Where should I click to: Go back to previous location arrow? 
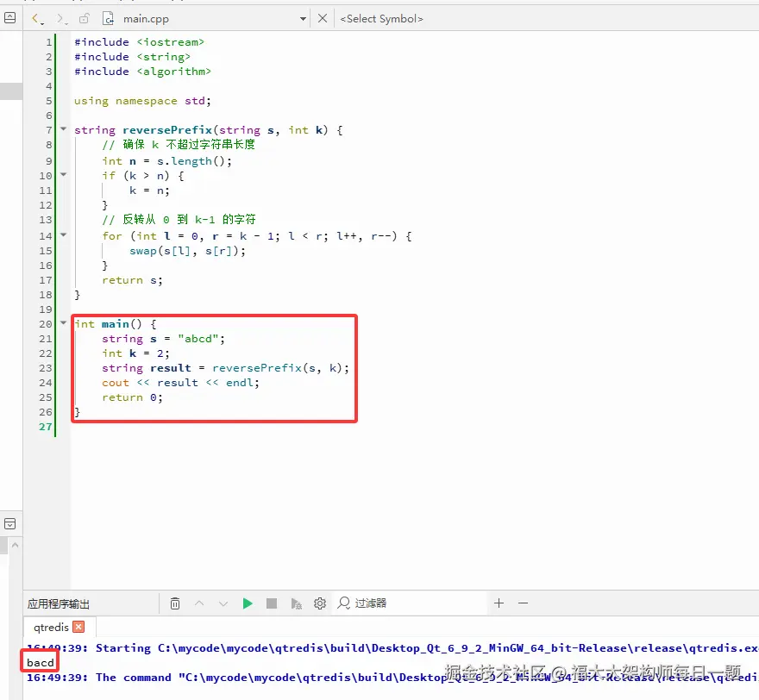(36, 19)
